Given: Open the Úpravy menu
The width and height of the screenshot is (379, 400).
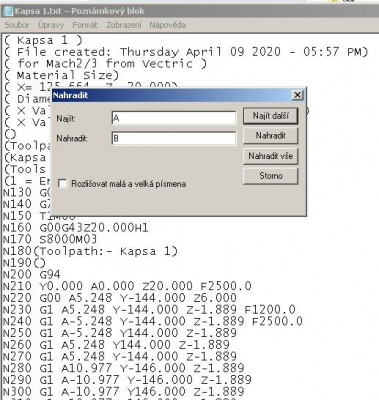Looking at the screenshot, I should [51, 25].
